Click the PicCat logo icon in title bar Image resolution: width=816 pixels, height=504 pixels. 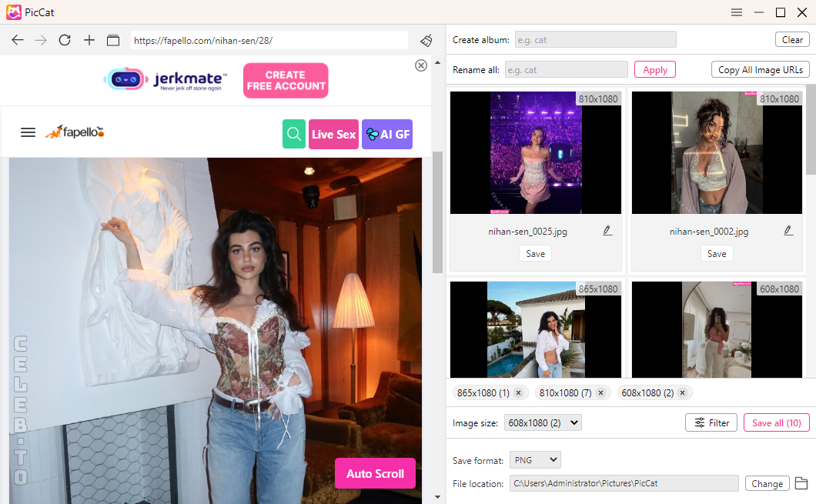pyautogui.click(x=14, y=12)
